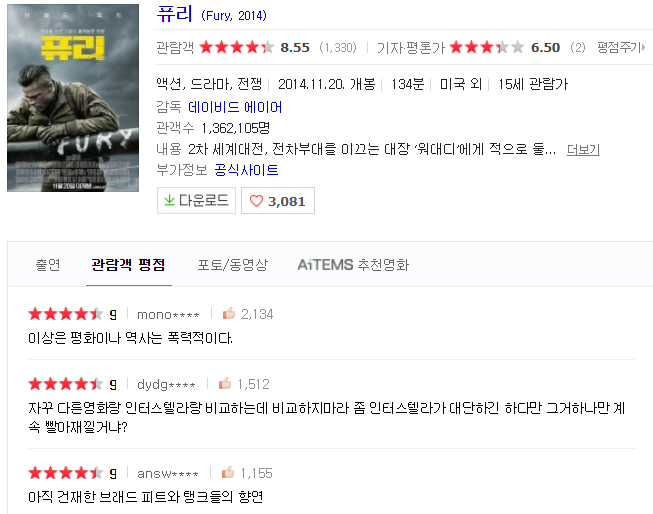Viewport: 653px width, 514px height.
Task: Select the 관람객 평점 tab
Action: pyautogui.click(x=128, y=264)
